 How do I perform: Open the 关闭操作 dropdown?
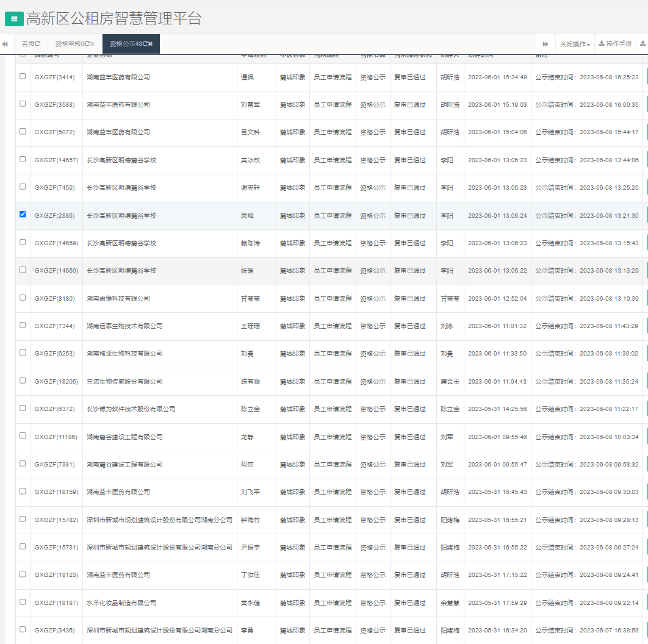tap(575, 44)
